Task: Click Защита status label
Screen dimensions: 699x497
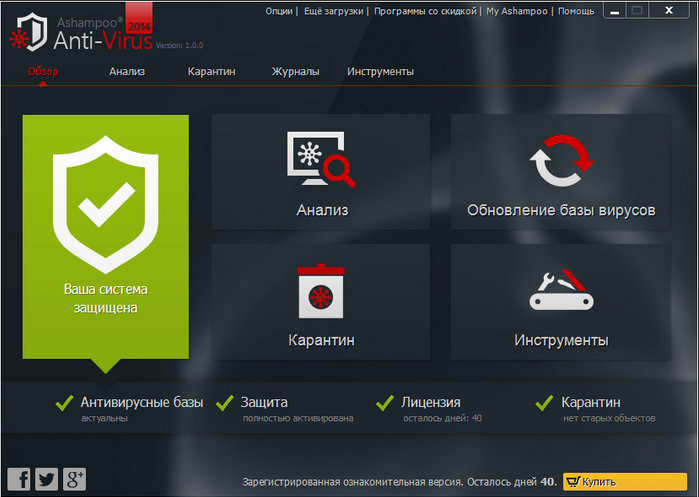Action: click(x=264, y=403)
